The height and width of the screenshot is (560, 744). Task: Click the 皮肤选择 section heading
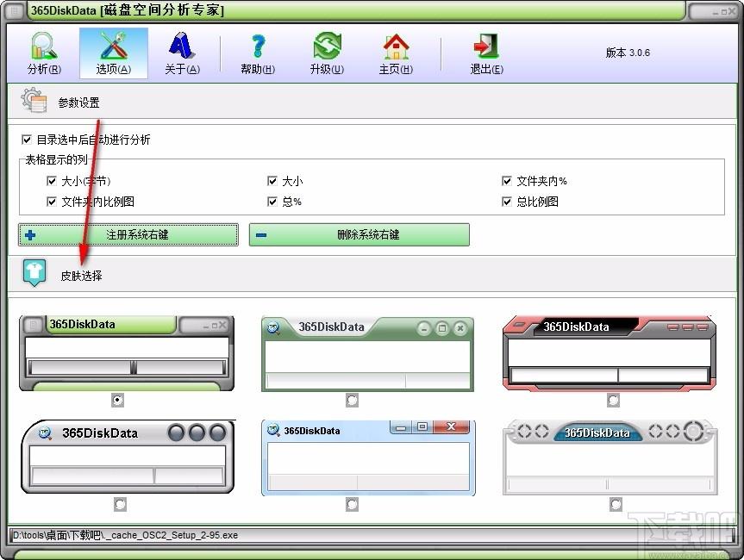(81, 276)
